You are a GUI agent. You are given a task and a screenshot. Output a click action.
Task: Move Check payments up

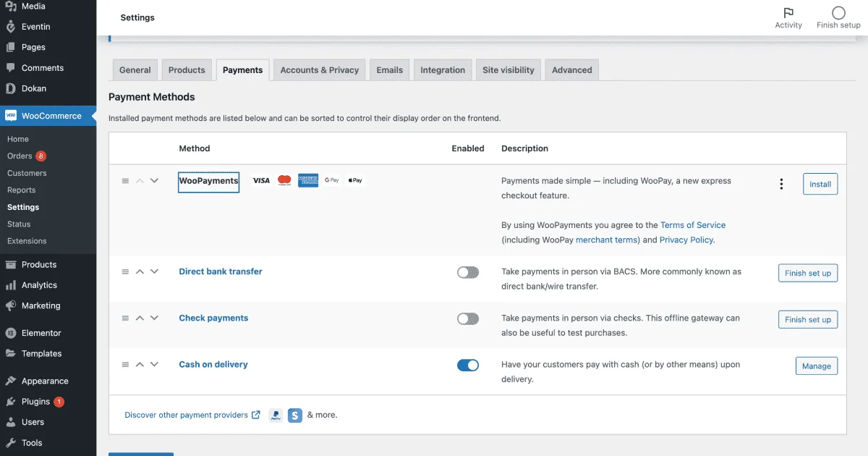140,318
